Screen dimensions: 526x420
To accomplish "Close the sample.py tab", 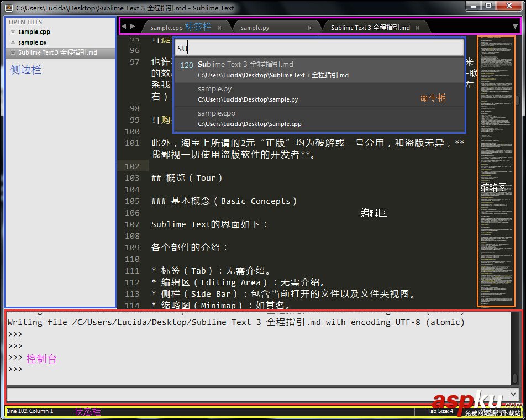I will click(309, 28).
